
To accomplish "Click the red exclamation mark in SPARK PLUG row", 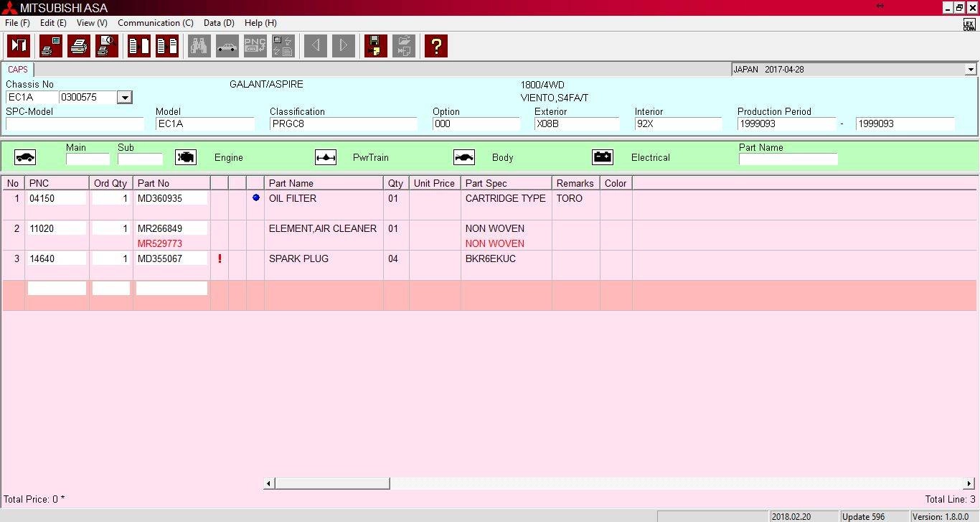I will 220,258.
